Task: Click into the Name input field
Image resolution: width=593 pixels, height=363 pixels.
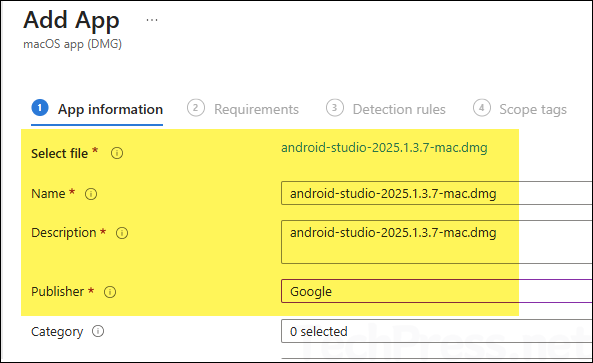Action: (x=437, y=193)
